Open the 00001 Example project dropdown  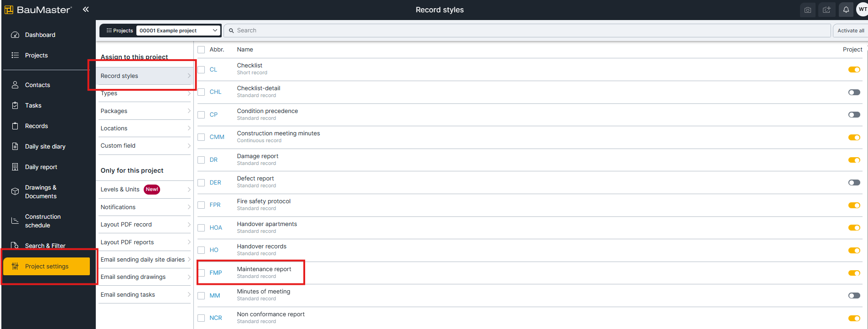pyautogui.click(x=178, y=31)
